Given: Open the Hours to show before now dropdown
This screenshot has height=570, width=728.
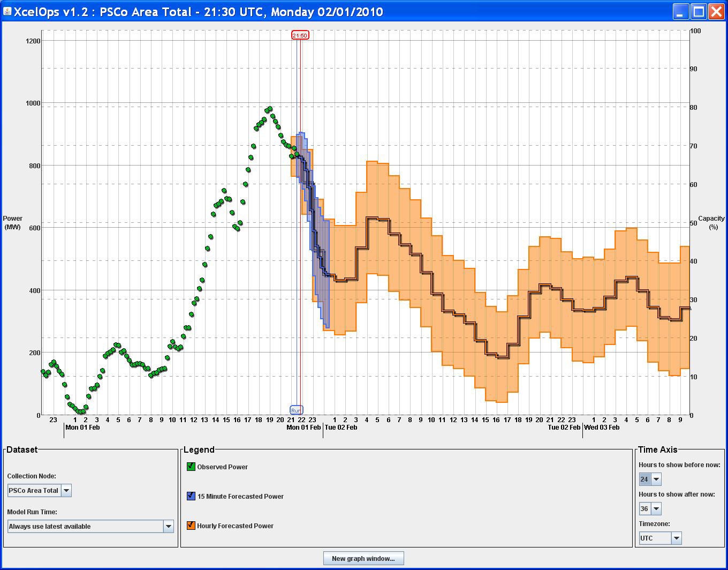Looking at the screenshot, I should click(x=656, y=479).
